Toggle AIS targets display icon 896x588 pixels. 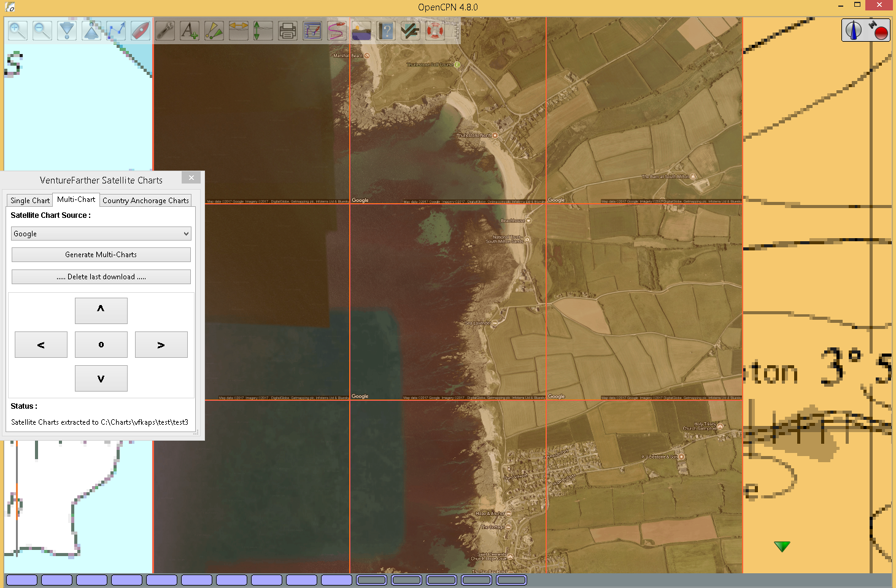coord(214,30)
